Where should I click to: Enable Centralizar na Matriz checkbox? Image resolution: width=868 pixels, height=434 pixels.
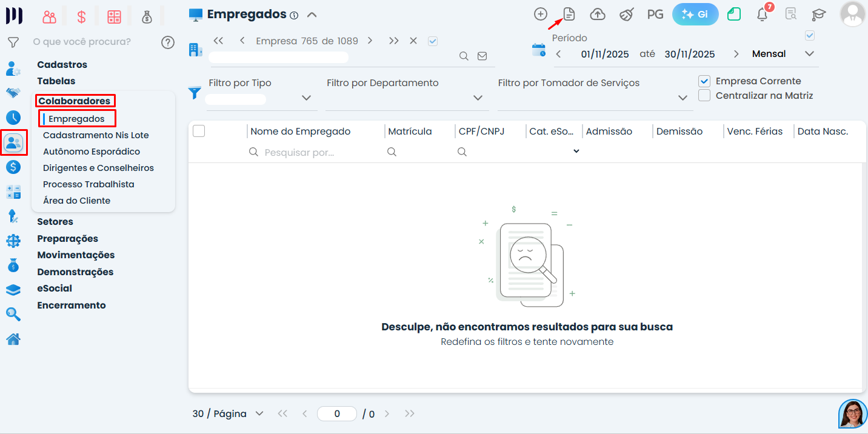click(704, 95)
